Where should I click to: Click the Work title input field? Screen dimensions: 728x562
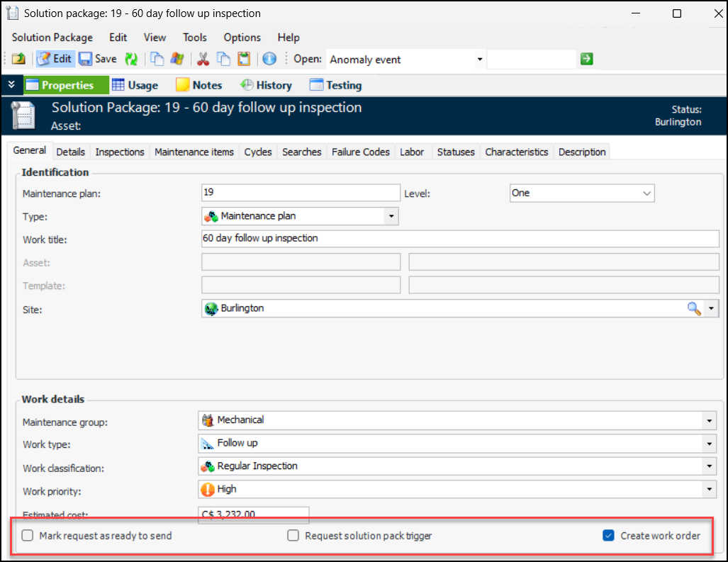459,239
